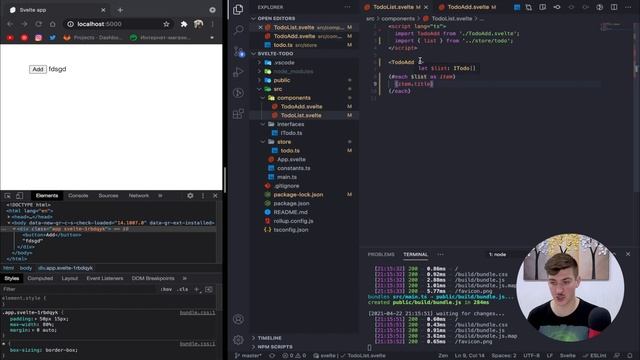Open DevTools settings gear
The width and height of the screenshot is (640, 360).
click(190, 196)
